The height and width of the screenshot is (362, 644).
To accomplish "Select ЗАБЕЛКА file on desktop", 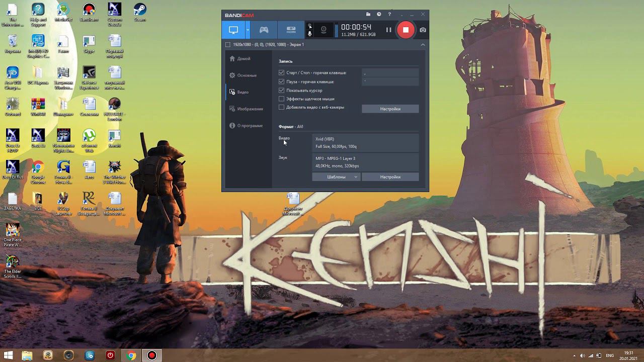I will 13,201.
